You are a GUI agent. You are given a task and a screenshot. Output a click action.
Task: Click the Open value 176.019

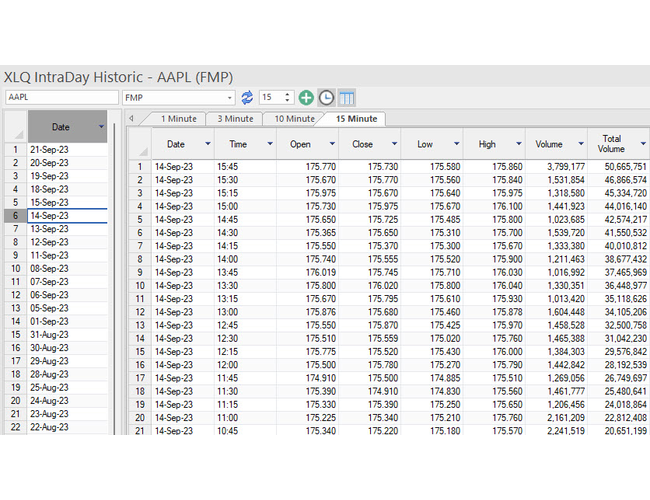pos(307,272)
